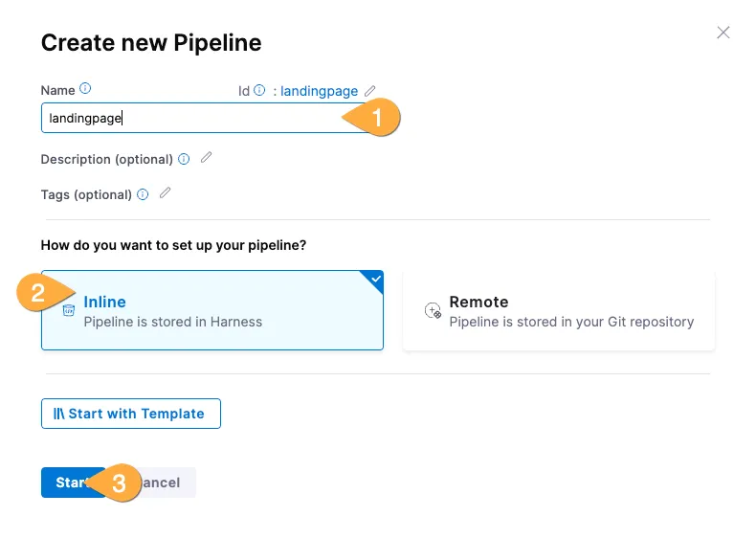Image resolution: width=756 pixels, height=539 pixels.
Task: Open Description editor via pencil icon
Action: coord(206,158)
